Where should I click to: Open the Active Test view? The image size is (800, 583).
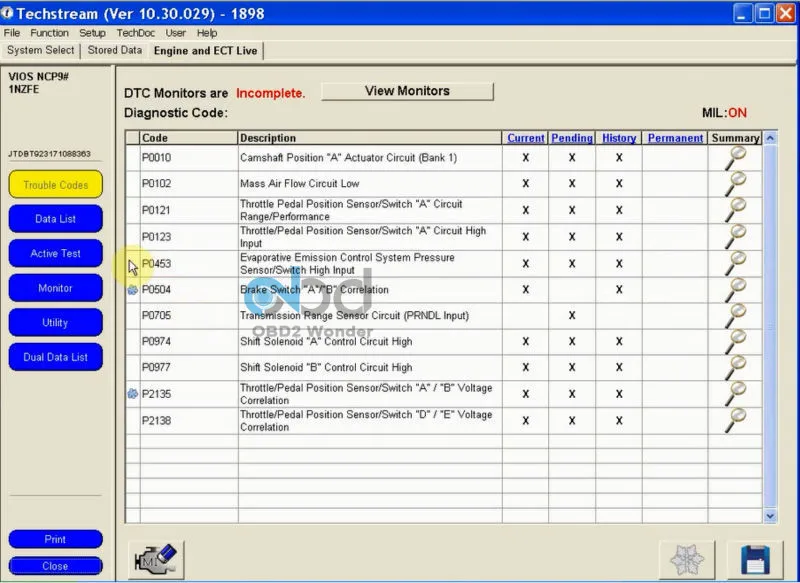click(x=56, y=254)
